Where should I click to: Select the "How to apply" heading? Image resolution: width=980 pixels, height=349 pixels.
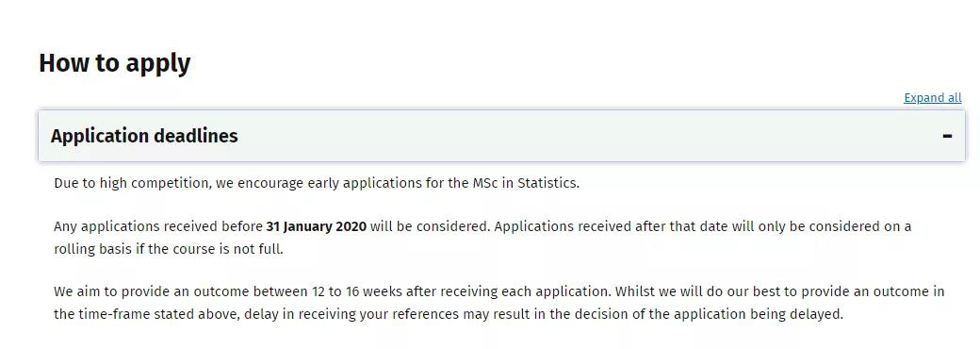pos(114,63)
